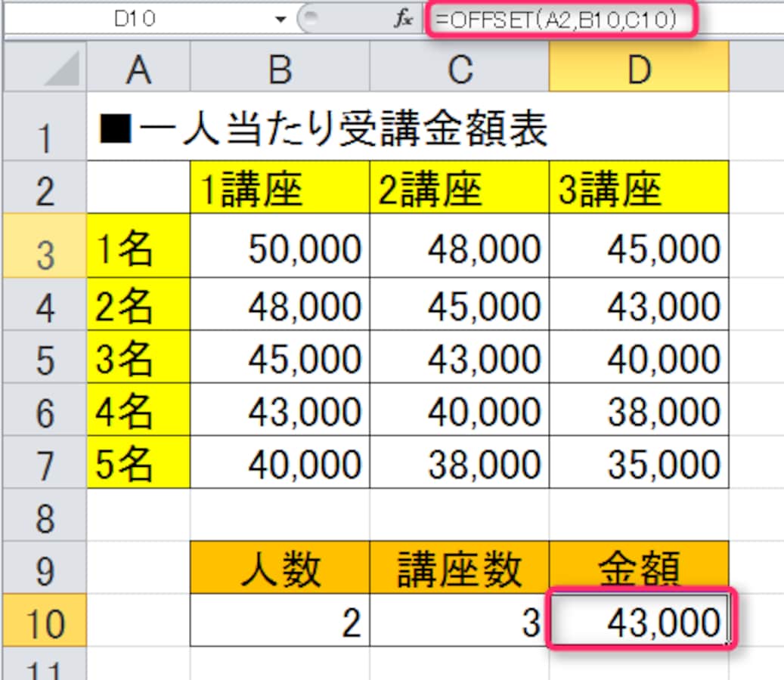This screenshot has width=784, height=680.
Task: Select row 3 header
Action: click(x=45, y=246)
